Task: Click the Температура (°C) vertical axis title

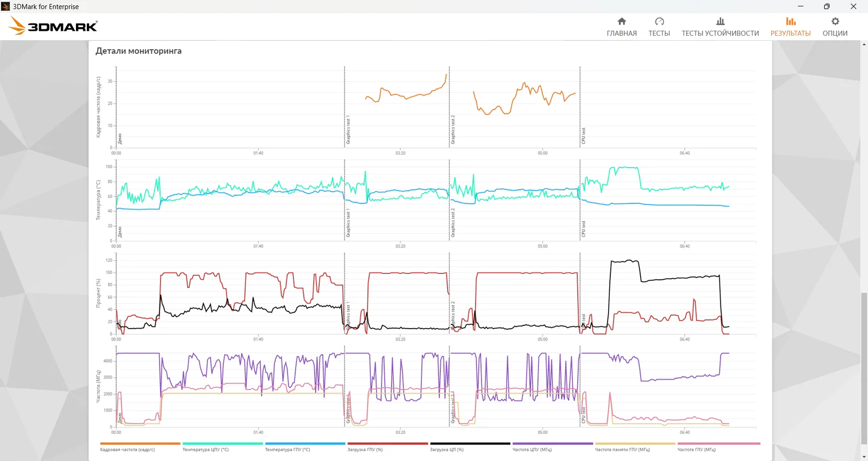Action: pyautogui.click(x=98, y=200)
